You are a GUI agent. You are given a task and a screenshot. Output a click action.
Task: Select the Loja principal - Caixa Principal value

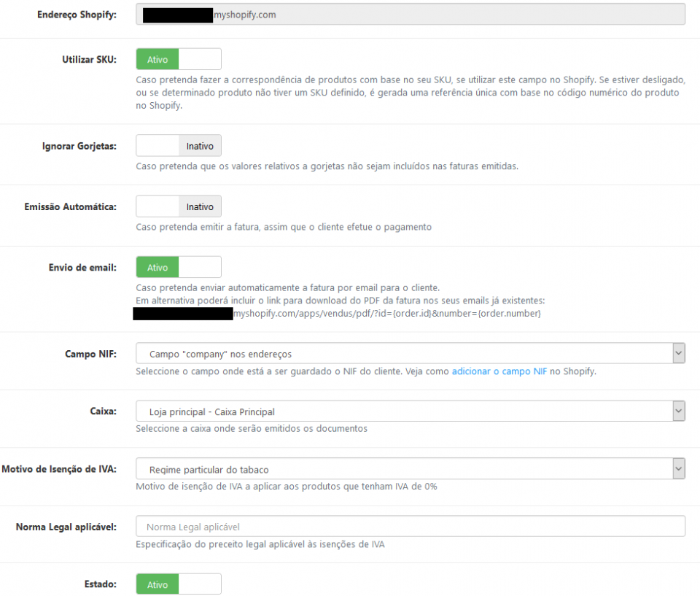tap(408, 410)
